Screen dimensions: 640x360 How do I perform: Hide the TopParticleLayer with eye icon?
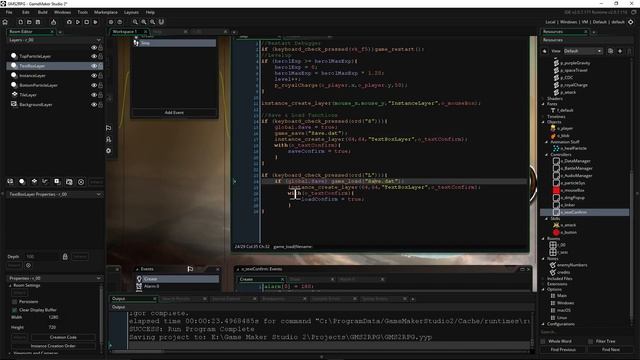(94, 56)
